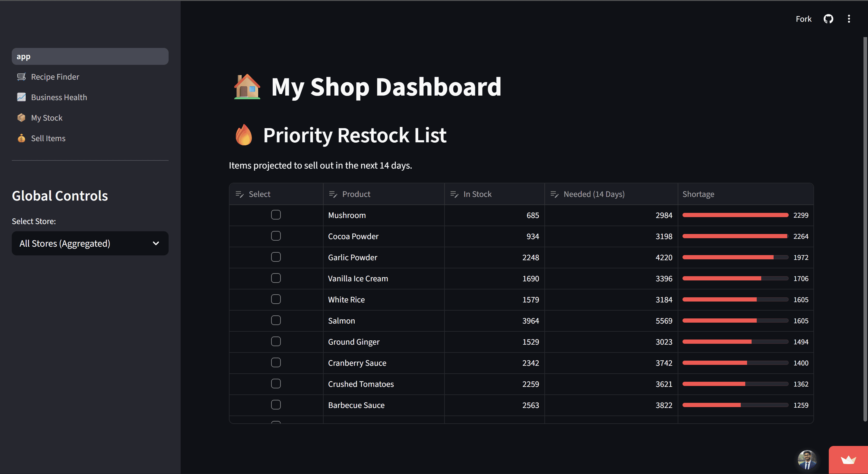Go to the app page in sidebar

[x=90, y=57]
